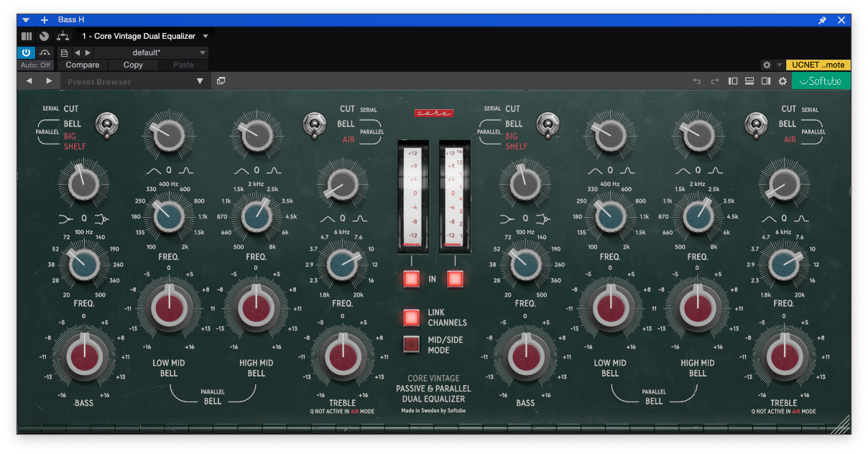Click left channel 2 kHz frequency knob
This screenshot has height=454, width=868.
(257, 216)
